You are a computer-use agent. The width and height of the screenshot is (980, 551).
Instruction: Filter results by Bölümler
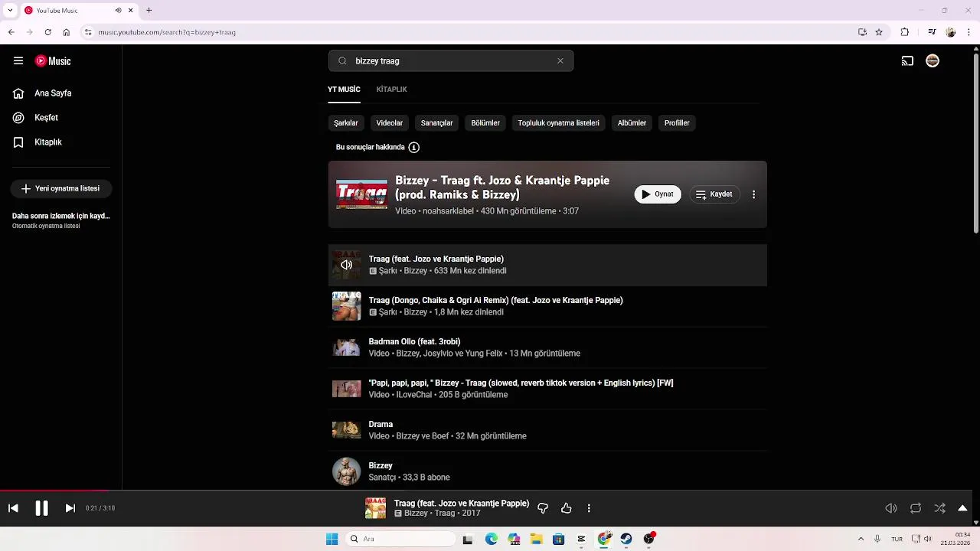click(485, 123)
